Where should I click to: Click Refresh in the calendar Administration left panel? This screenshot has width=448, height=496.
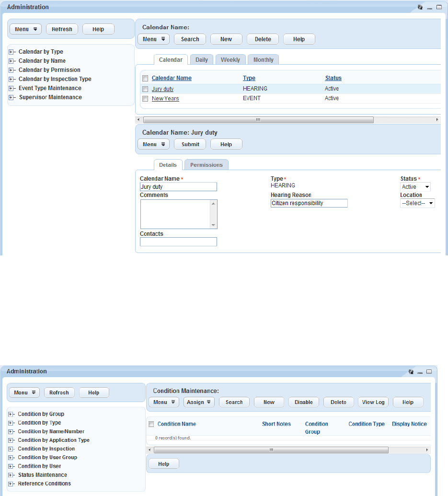point(62,29)
